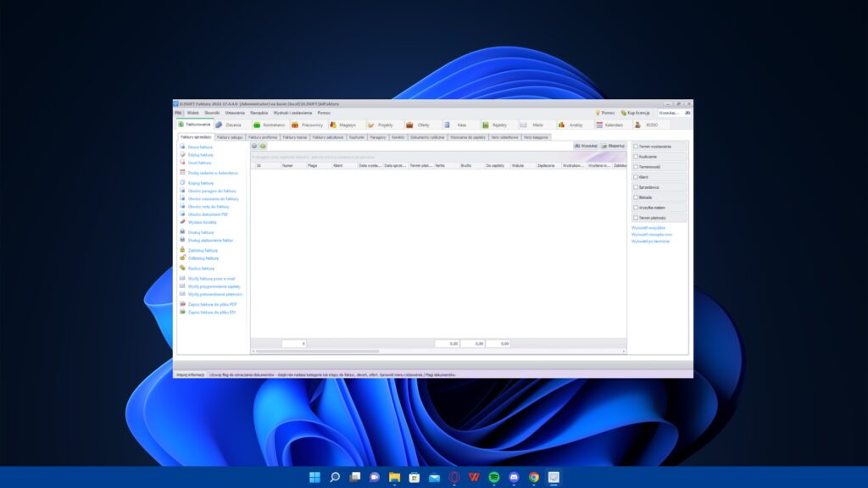Open Spotify from the taskbar
This screenshot has width=868, height=488.
pyautogui.click(x=494, y=477)
